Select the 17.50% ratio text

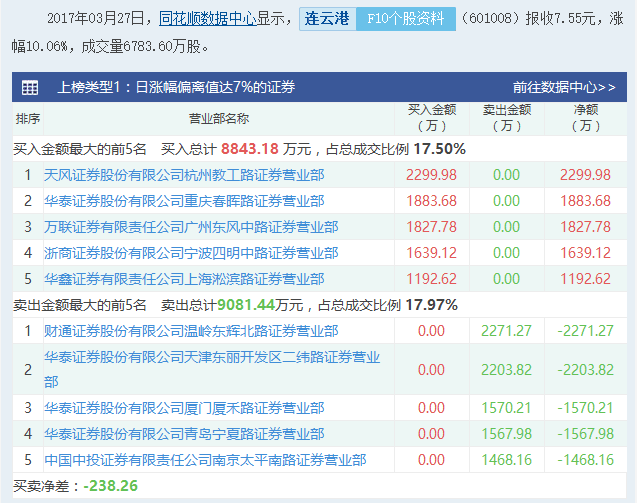pos(440,149)
